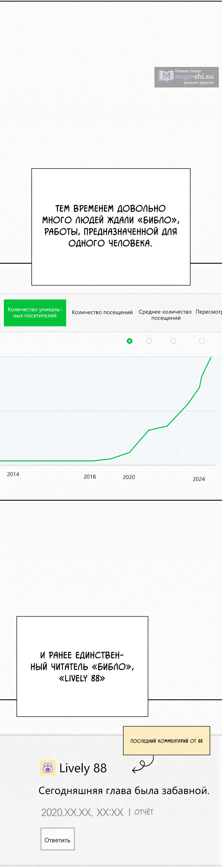Select the green "Количество уникальных посетителей" tab
Screen dimensions: 222x868
click(x=35, y=312)
